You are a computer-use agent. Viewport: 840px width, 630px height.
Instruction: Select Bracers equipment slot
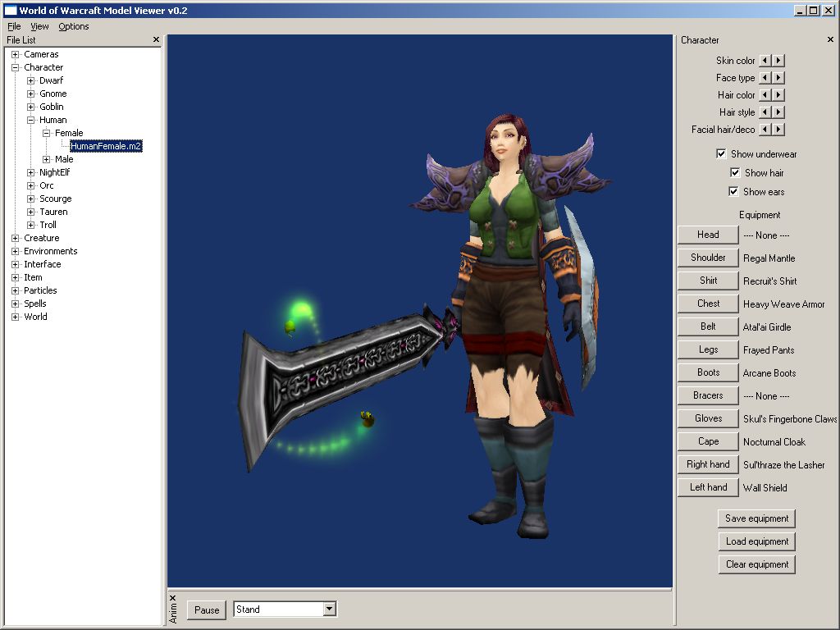[708, 396]
